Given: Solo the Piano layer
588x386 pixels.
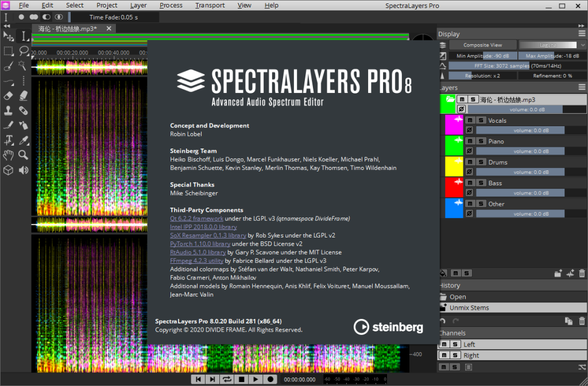Looking at the screenshot, I should coord(481,141).
